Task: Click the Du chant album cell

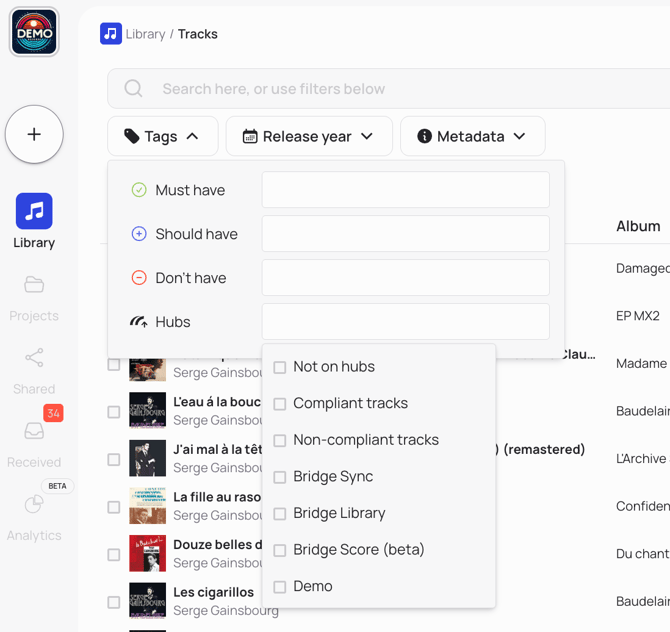Action: (642, 554)
